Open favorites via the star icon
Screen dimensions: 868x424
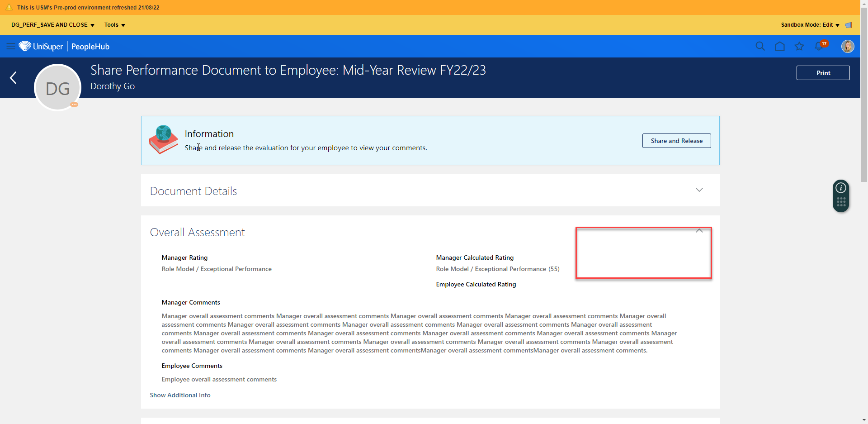click(799, 46)
